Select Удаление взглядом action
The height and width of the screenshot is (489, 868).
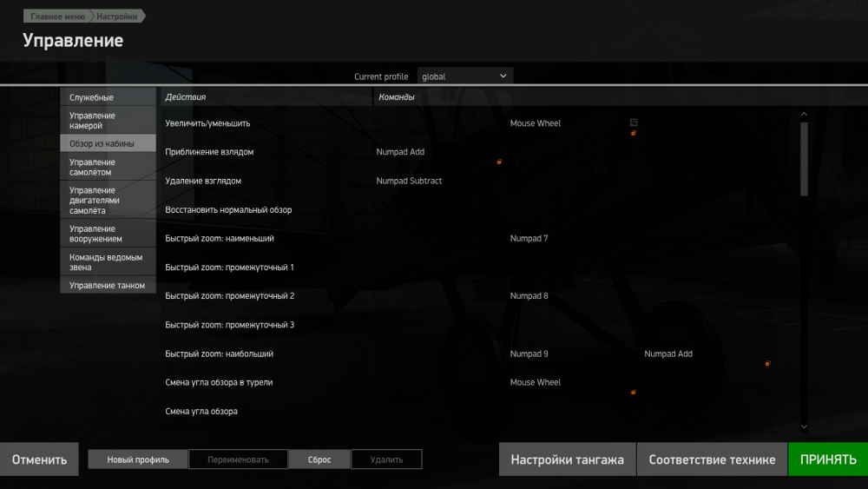click(203, 181)
